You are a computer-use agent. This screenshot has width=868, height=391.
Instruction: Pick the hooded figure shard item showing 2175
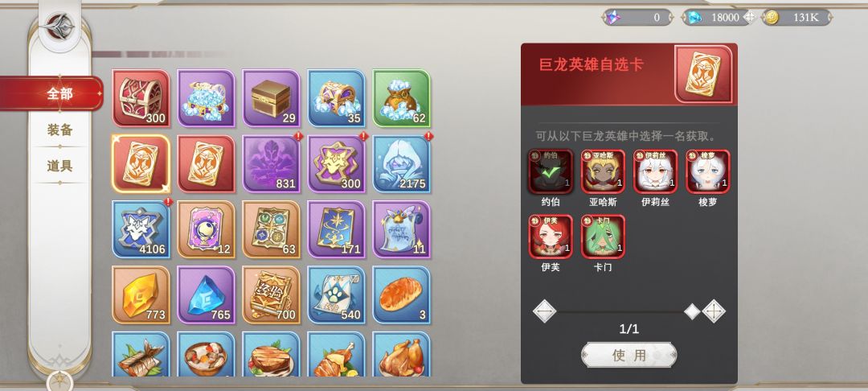coord(401,164)
